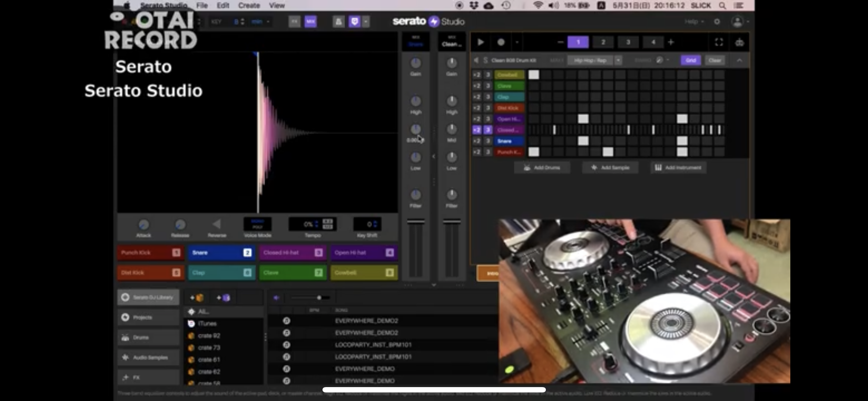The width and height of the screenshot is (868, 401).
Task: Open the File menu in menu bar
Action: pos(202,5)
